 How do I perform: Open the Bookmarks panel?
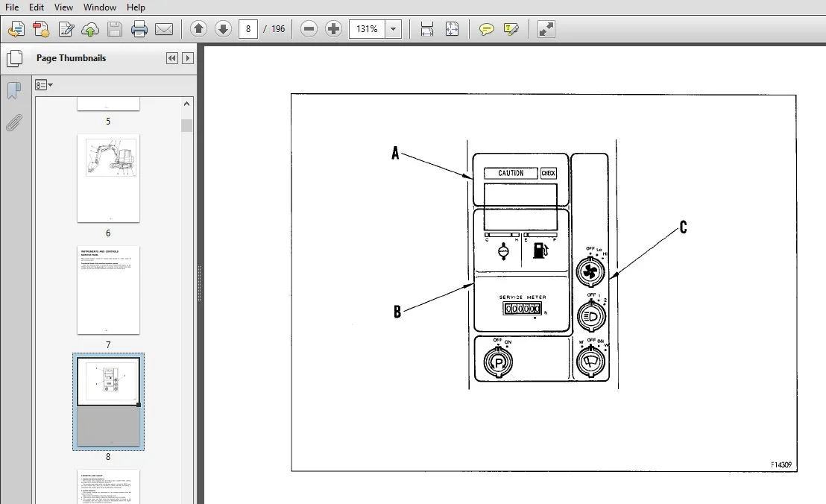(14, 90)
